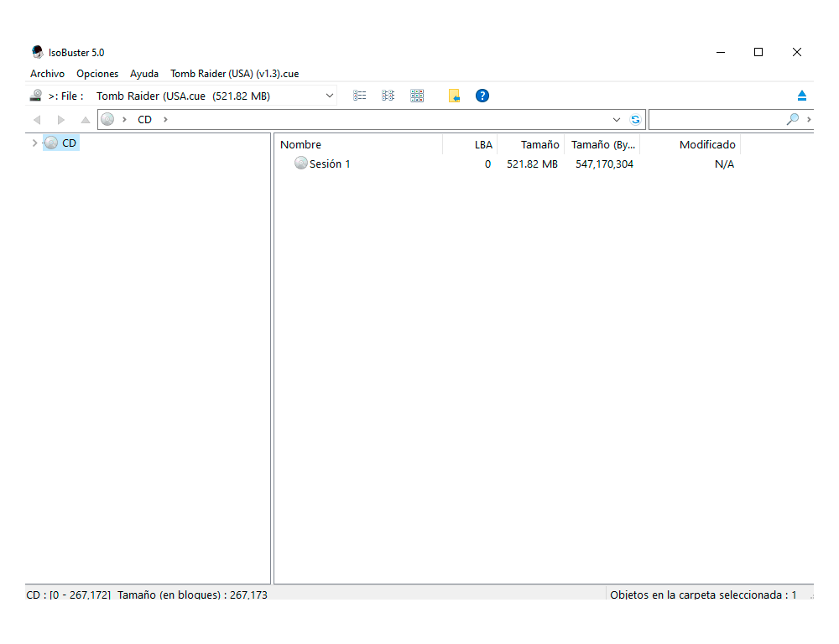Refresh using the blue refresh icon
Image resolution: width=839 pixels, height=644 pixels.
(x=635, y=120)
